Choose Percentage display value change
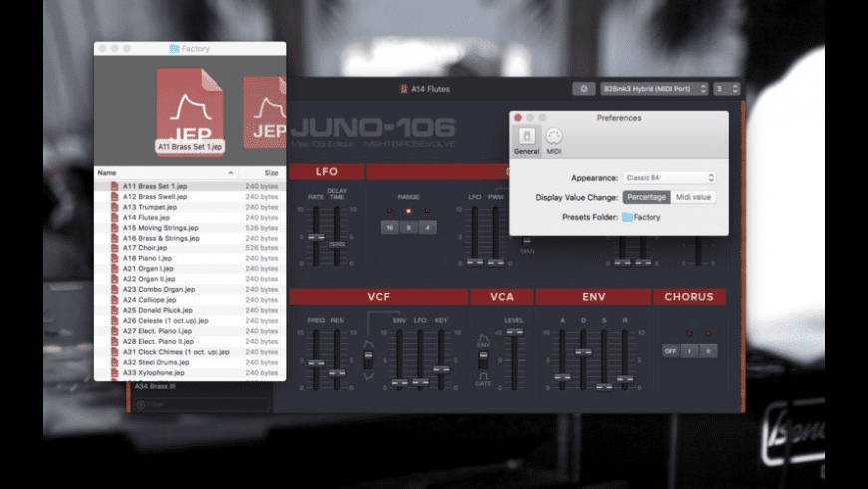Screen dimensions: 868x489 tap(647, 197)
